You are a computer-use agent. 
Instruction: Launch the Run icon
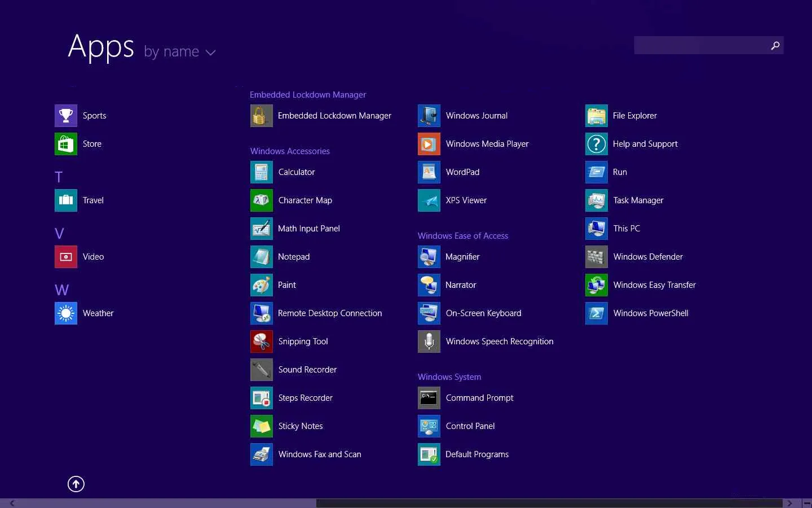pyautogui.click(x=597, y=172)
